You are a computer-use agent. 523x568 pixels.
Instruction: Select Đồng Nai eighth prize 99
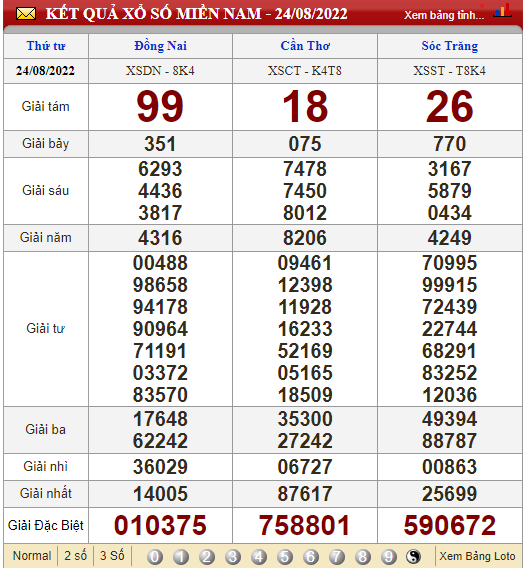(x=160, y=106)
